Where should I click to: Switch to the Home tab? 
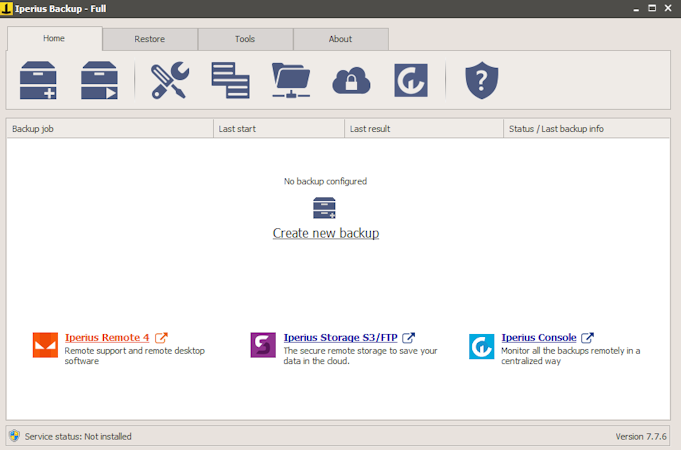(55, 39)
